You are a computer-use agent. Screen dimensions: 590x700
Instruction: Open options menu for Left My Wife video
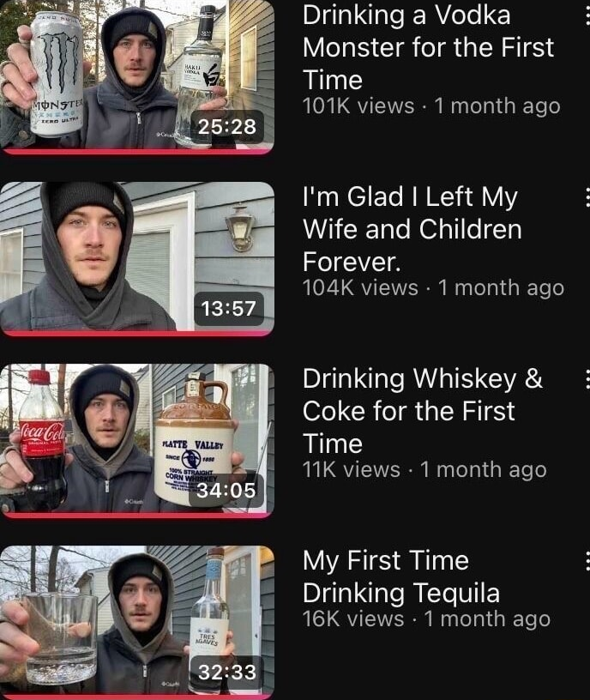point(587,197)
